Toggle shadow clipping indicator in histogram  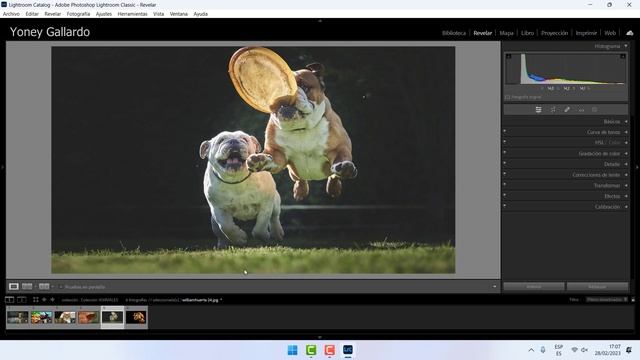pyautogui.click(x=509, y=56)
